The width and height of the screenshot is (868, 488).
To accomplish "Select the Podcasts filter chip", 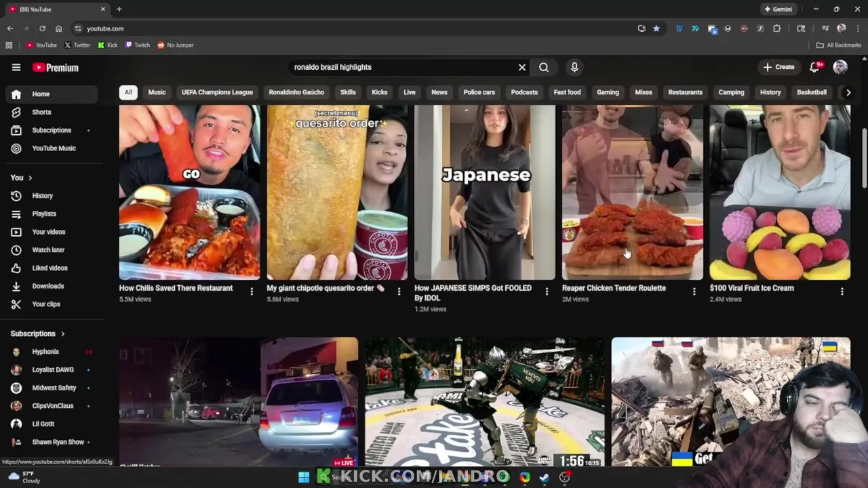I will [524, 92].
